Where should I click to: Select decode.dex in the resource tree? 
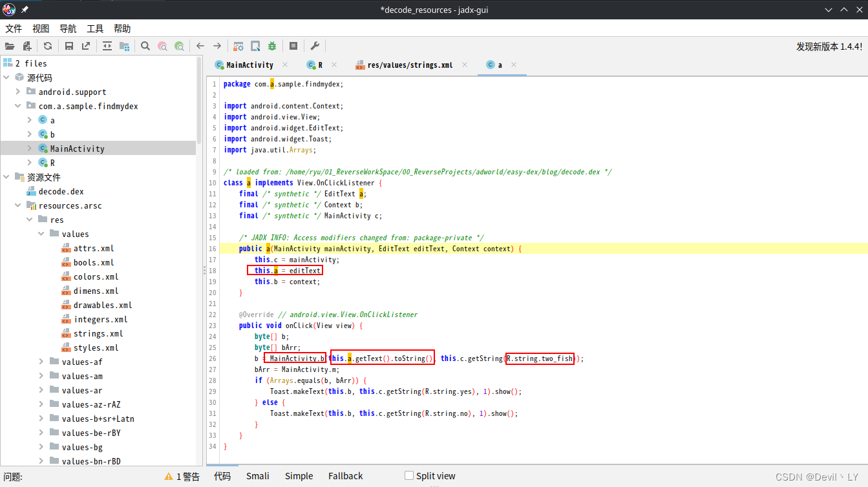(x=61, y=191)
